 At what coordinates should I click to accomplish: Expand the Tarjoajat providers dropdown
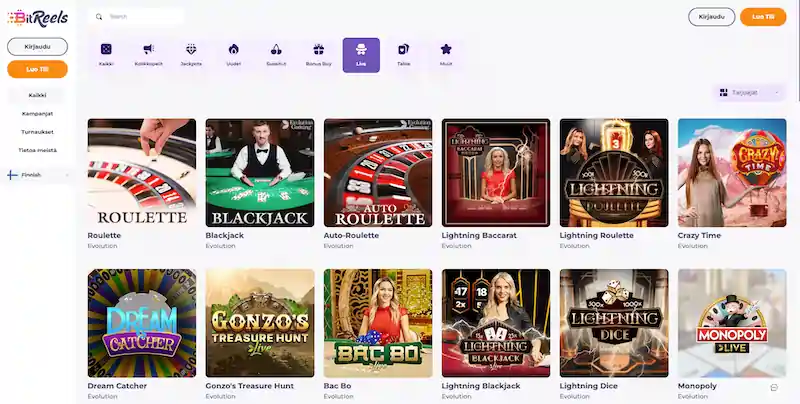point(749,92)
